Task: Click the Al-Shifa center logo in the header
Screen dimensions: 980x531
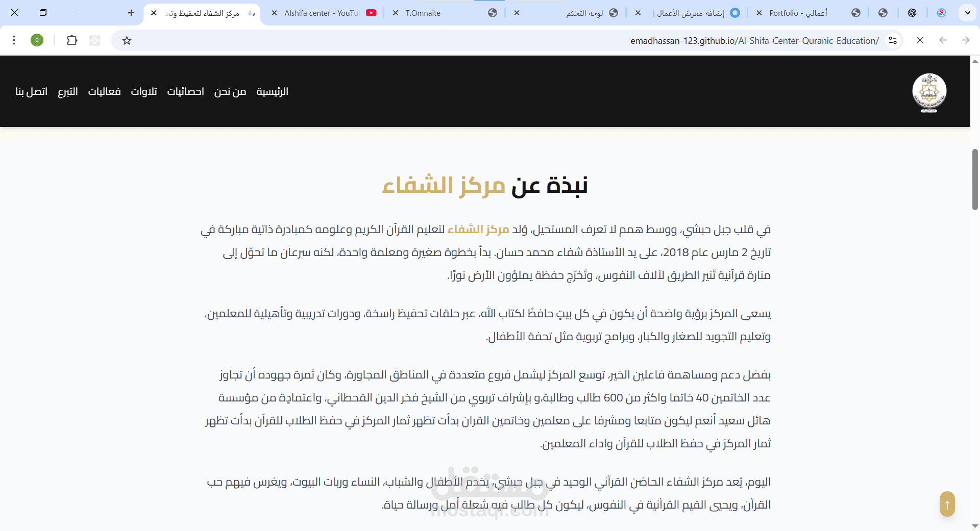Action: (x=929, y=92)
